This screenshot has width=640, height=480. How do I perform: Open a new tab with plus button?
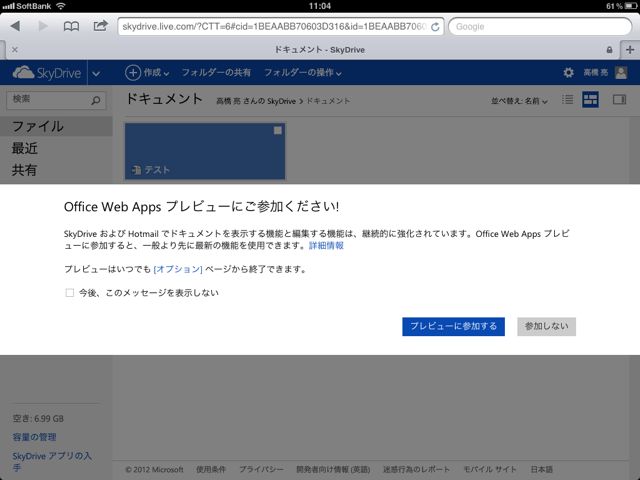[x=630, y=49]
